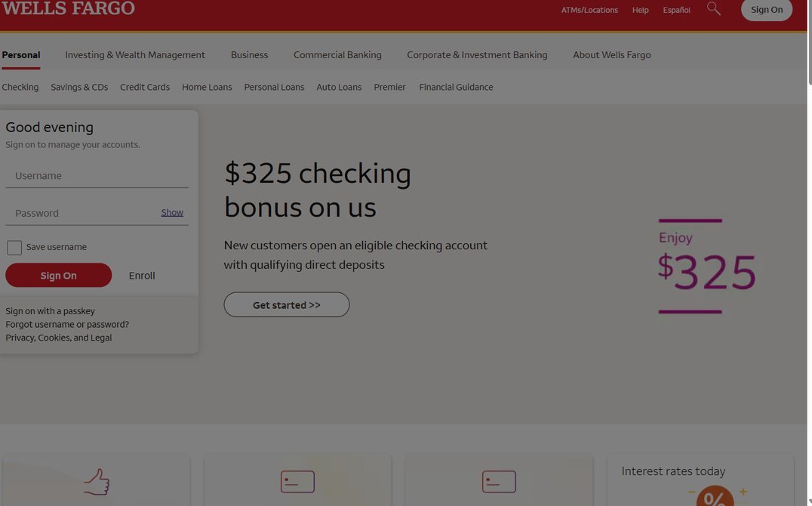Open the Credit Cards menu
The width and height of the screenshot is (812, 506).
pos(145,87)
